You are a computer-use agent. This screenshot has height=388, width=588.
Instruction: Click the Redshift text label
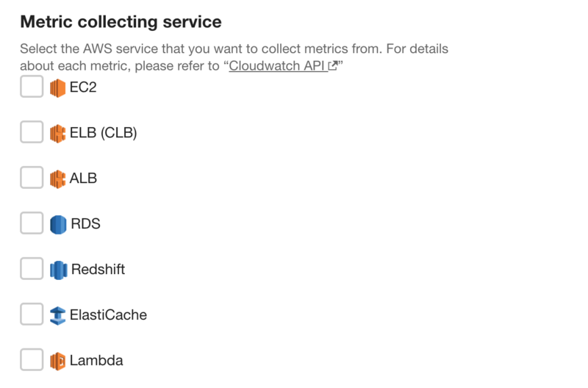point(98,269)
